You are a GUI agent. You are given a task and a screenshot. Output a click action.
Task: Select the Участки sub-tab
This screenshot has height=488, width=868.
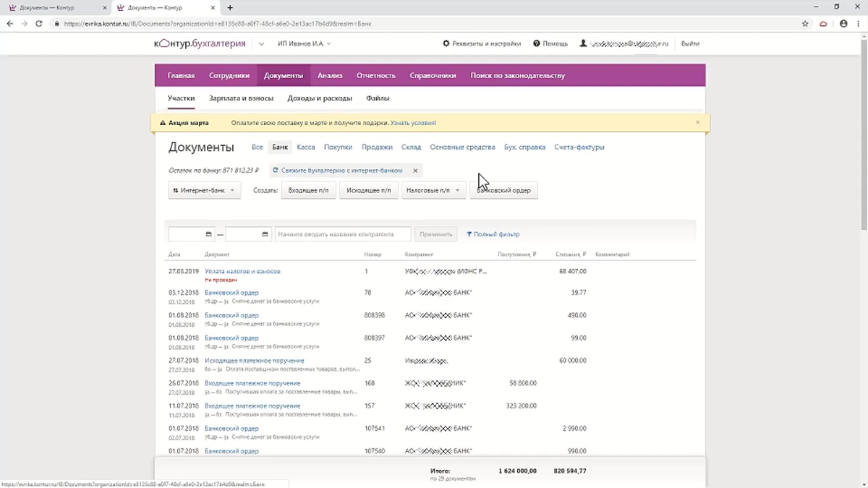pos(182,98)
